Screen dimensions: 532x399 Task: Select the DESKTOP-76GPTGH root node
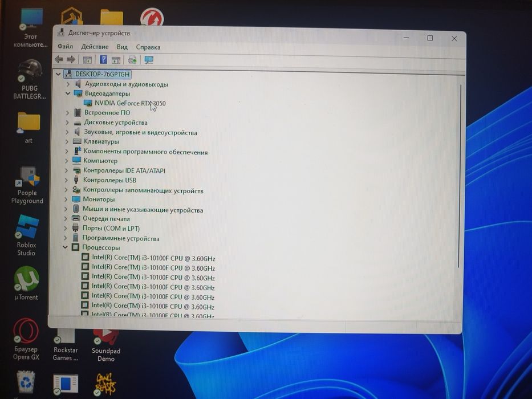pos(102,74)
